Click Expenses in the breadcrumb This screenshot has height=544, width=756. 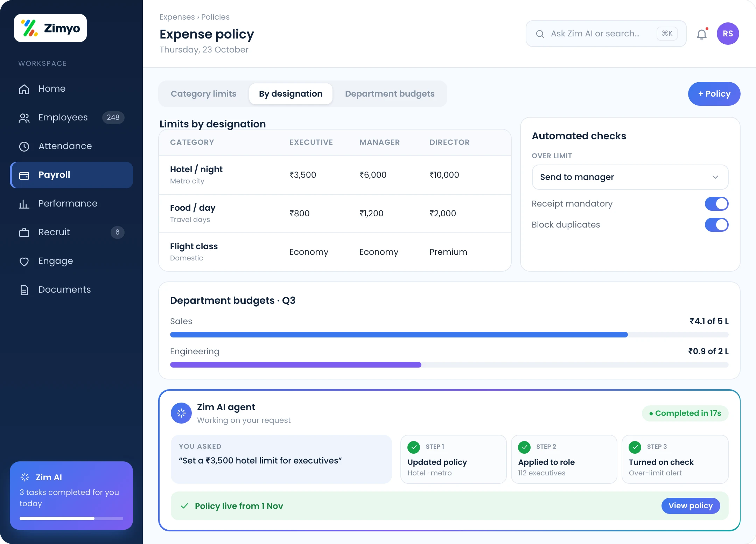pyautogui.click(x=177, y=17)
